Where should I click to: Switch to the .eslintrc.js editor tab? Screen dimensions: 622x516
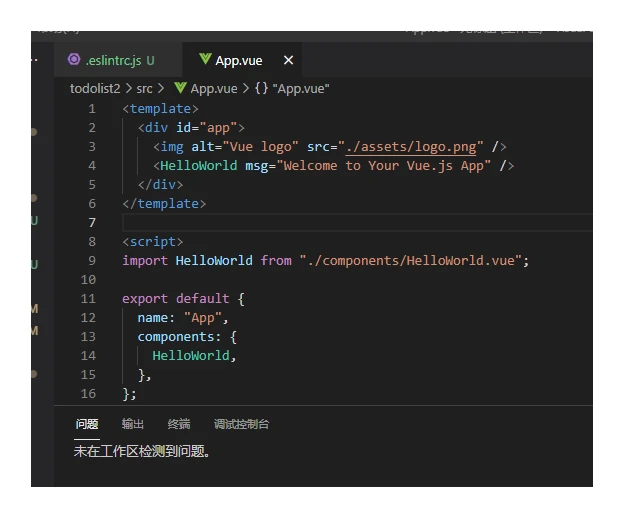click(x=118, y=60)
